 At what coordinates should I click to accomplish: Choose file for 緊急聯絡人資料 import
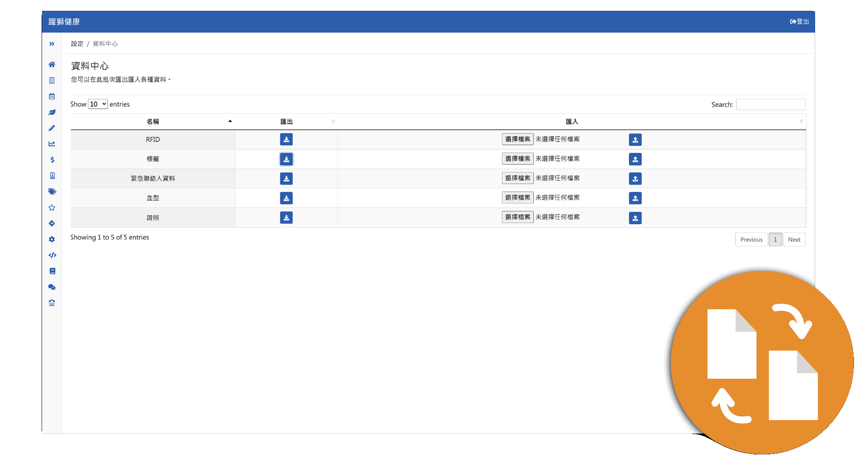point(518,178)
